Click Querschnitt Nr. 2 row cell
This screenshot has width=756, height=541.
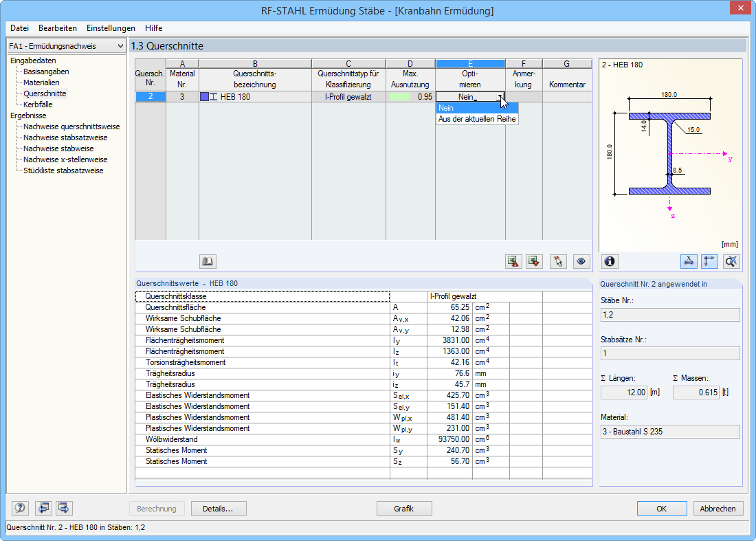(x=151, y=97)
